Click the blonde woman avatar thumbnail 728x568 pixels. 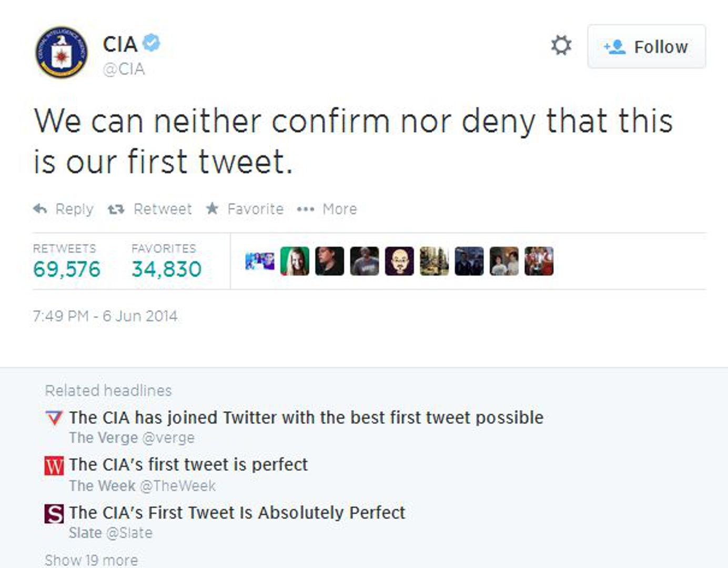[295, 261]
